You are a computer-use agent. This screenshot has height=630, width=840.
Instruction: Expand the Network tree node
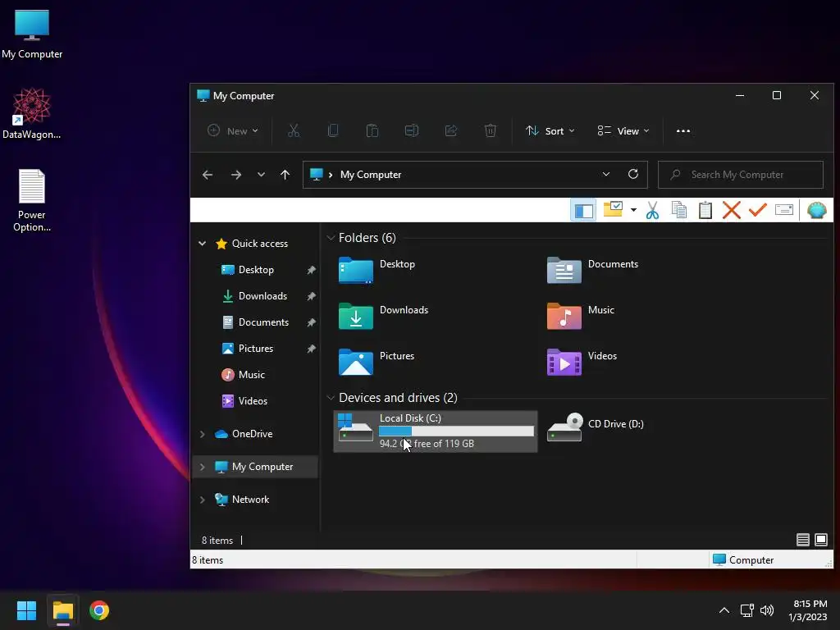coord(202,500)
